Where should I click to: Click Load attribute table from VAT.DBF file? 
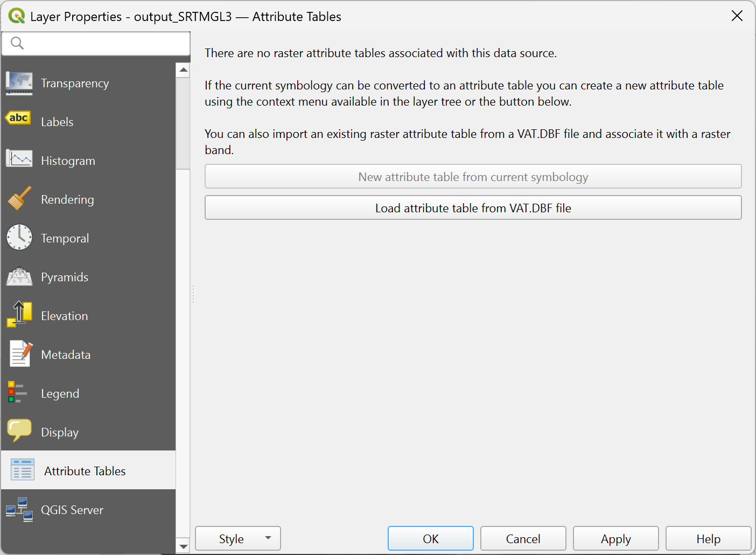473,208
